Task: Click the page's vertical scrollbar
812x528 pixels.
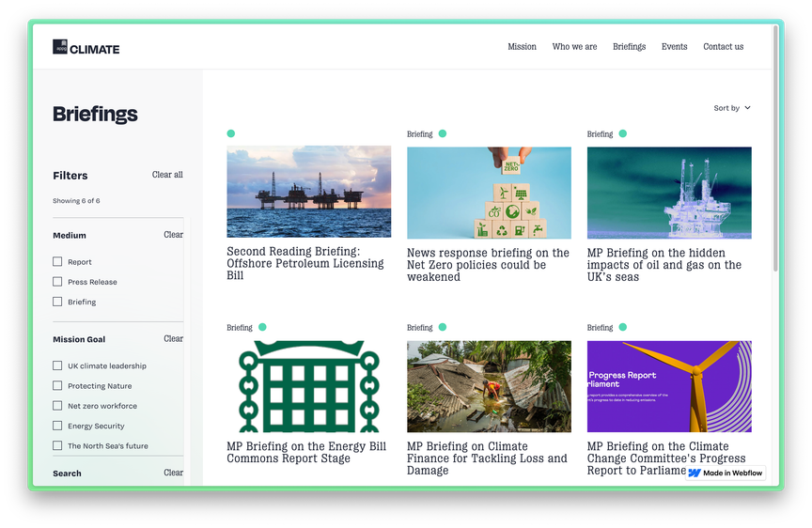Action: [x=775, y=148]
